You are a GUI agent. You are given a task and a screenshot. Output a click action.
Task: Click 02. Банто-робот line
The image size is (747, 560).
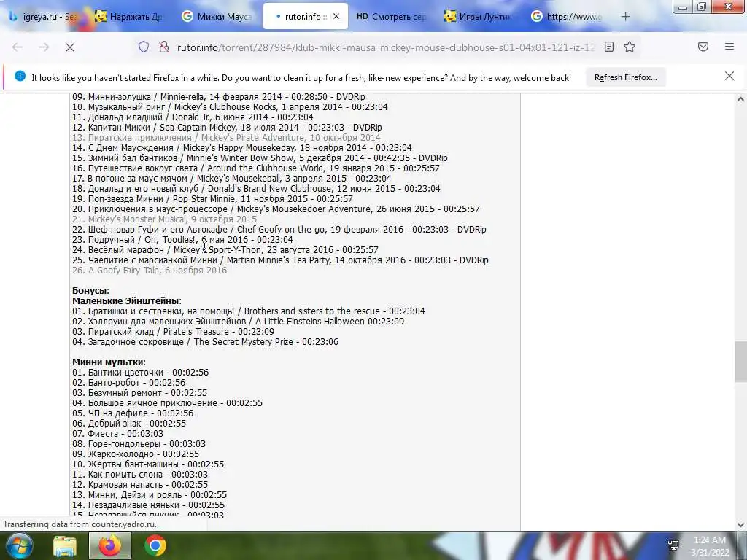(x=128, y=383)
